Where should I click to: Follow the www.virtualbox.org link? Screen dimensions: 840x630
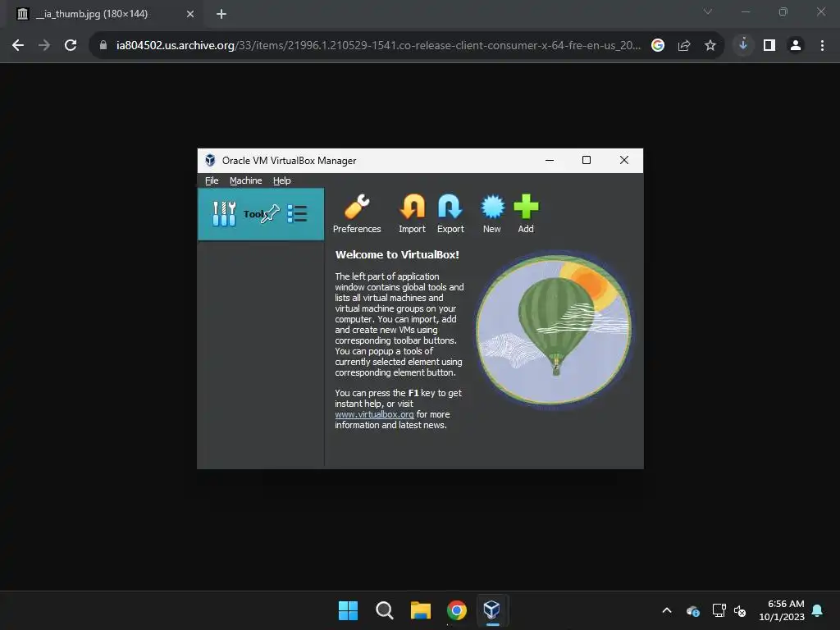click(x=374, y=414)
